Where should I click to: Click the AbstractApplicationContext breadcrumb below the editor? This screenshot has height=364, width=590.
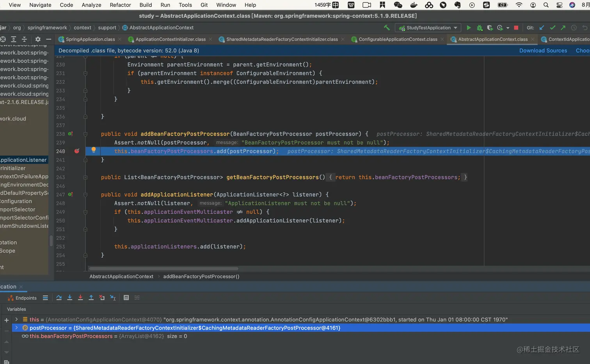pyautogui.click(x=121, y=277)
